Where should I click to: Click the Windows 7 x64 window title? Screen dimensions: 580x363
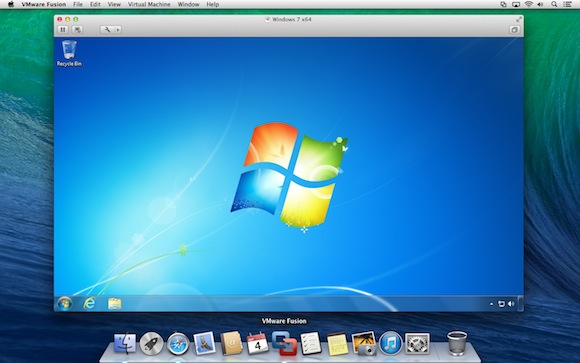point(291,19)
